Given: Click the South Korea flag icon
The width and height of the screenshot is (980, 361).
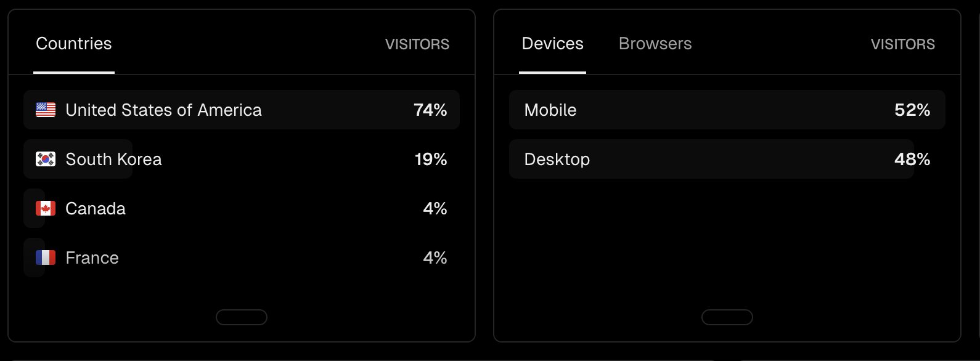Looking at the screenshot, I should (46, 159).
